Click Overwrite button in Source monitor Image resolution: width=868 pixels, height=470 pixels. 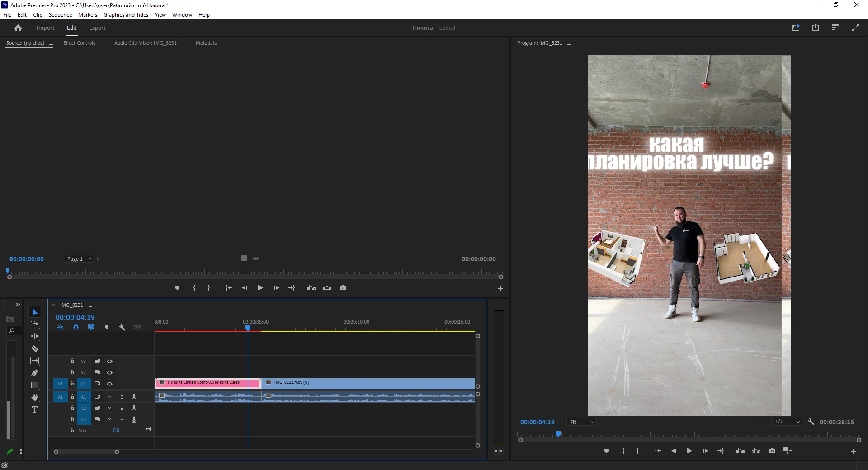[327, 288]
